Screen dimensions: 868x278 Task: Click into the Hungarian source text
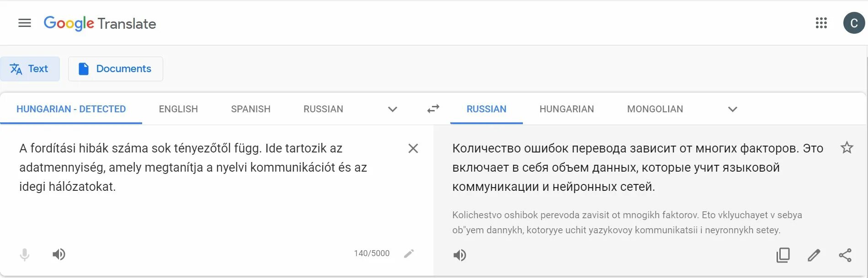point(193,168)
